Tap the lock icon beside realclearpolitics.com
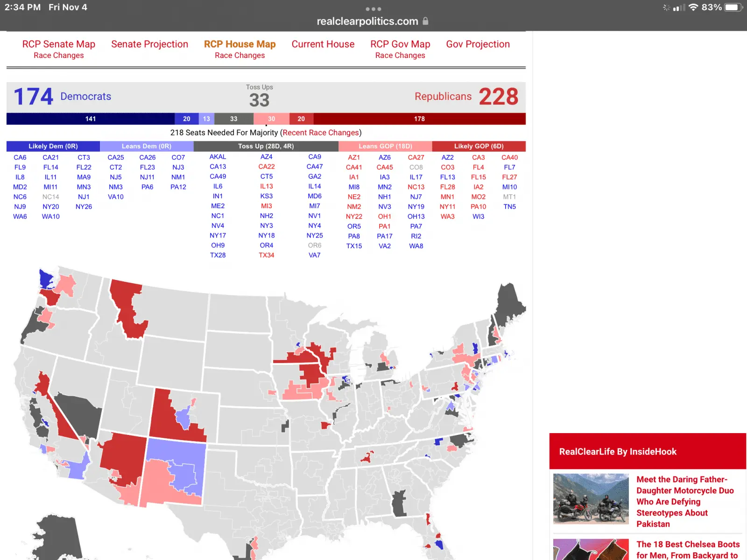 coord(425,21)
